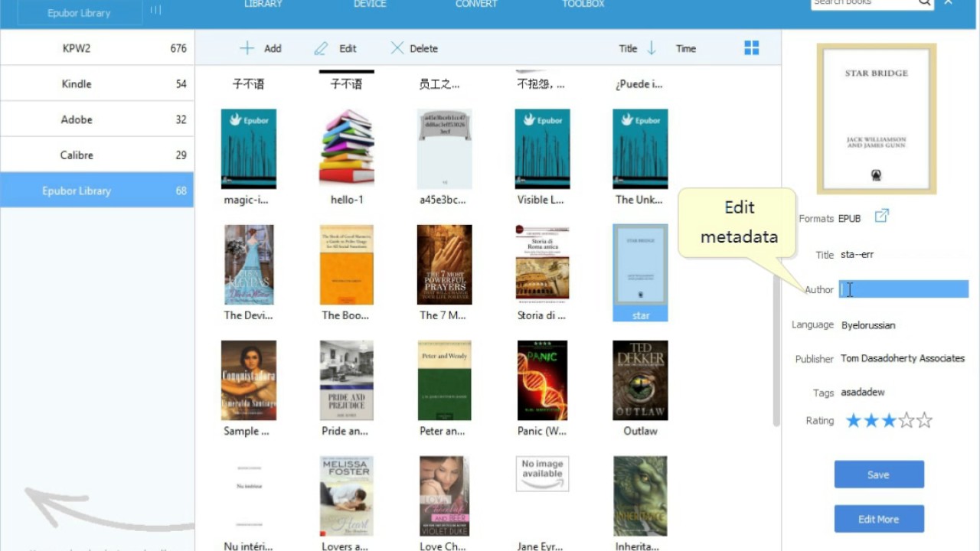The width and height of the screenshot is (980, 551).
Task: Click the '¿Puede i...' book title
Action: coord(639,84)
